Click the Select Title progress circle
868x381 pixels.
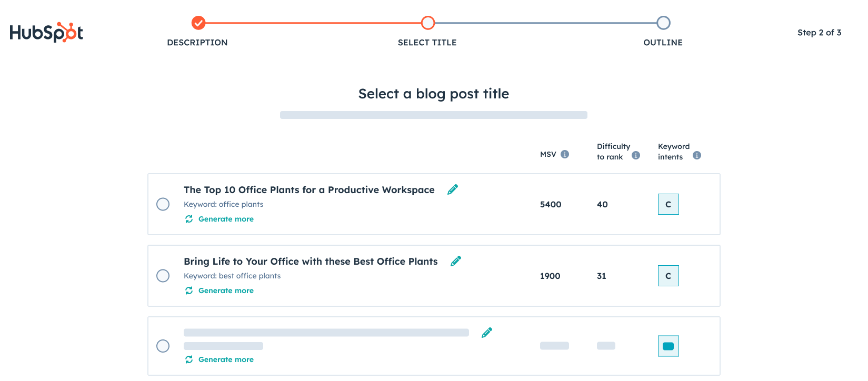pos(427,23)
